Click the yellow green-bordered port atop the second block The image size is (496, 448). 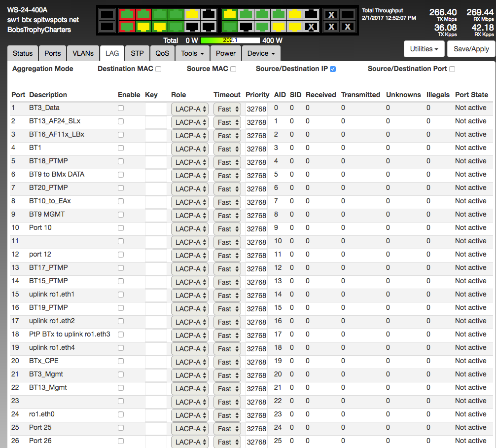(x=230, y=14)
